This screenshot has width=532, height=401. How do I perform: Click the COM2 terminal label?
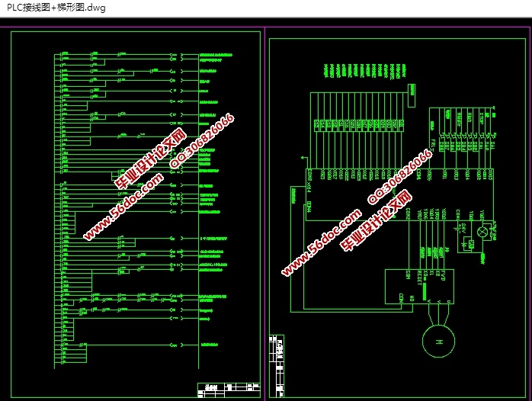[x=408, y=213]
